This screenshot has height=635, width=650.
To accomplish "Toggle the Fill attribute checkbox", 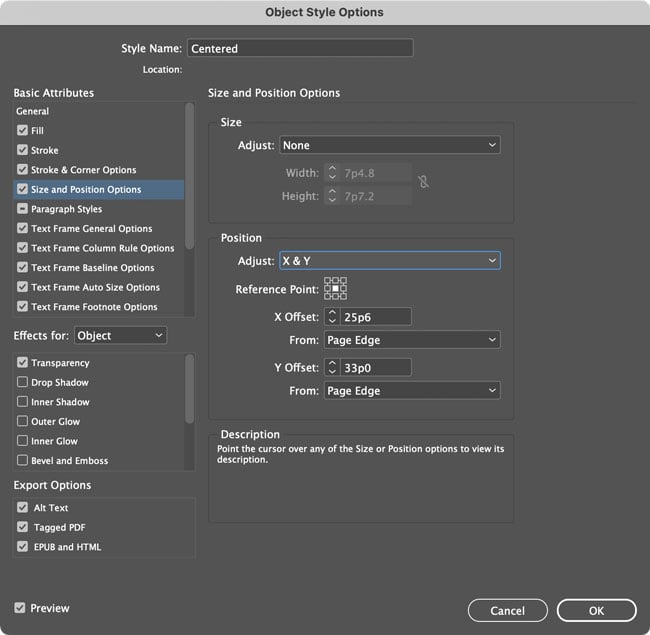I will pyautogui.click(x=22, y=131).
